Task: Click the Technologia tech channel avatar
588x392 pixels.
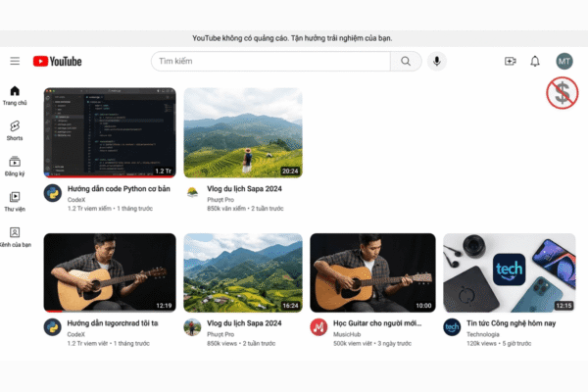Action: point(452,327)
